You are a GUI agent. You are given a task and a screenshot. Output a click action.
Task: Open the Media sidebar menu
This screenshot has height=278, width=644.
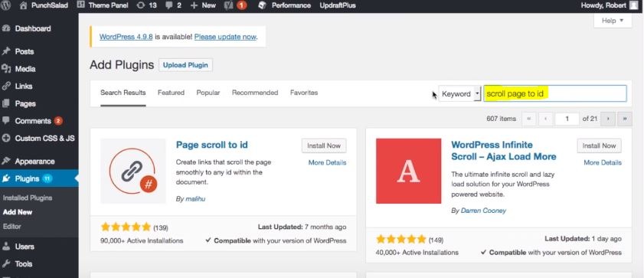point(25,69)
